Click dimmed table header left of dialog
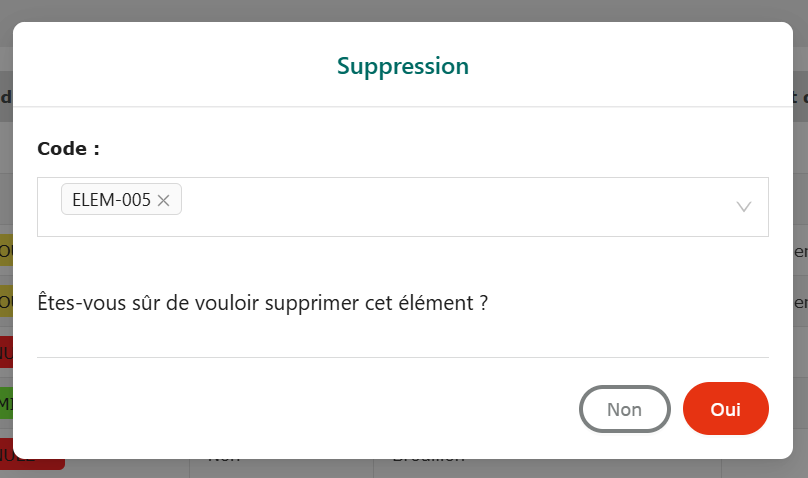This screenshot has width=808, height=478. [5, 97]
